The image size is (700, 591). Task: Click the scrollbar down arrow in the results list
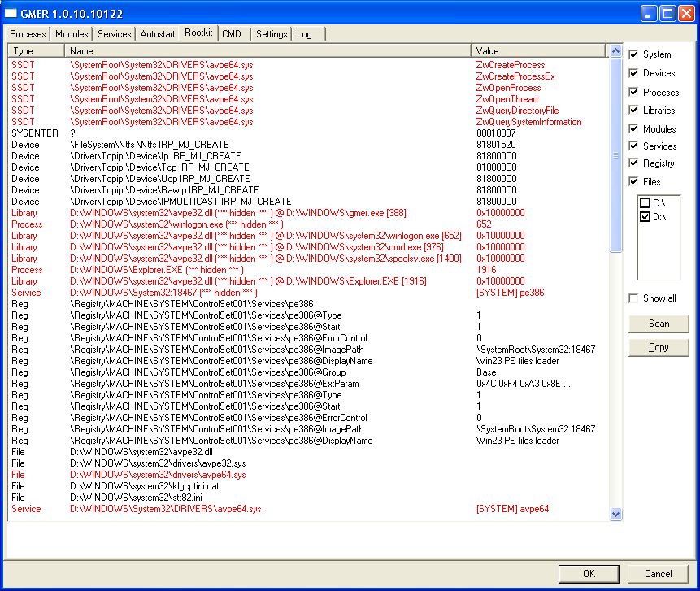tap(615, 514)
